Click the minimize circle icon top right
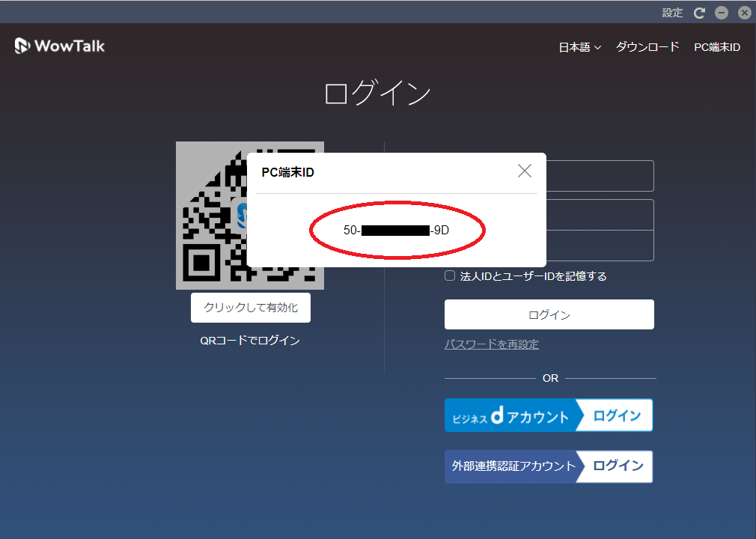The width and height of the screenshot is (756, 539). [721, 12]
